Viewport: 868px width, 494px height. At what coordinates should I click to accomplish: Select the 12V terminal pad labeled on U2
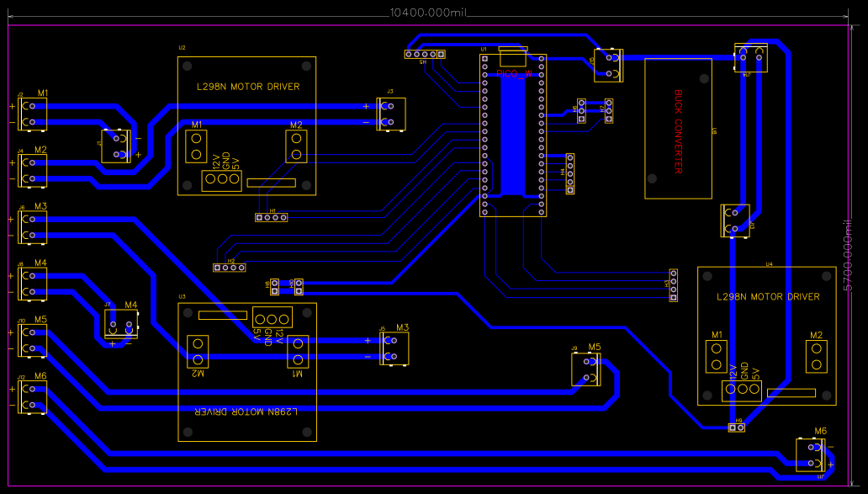click(210, 179)
